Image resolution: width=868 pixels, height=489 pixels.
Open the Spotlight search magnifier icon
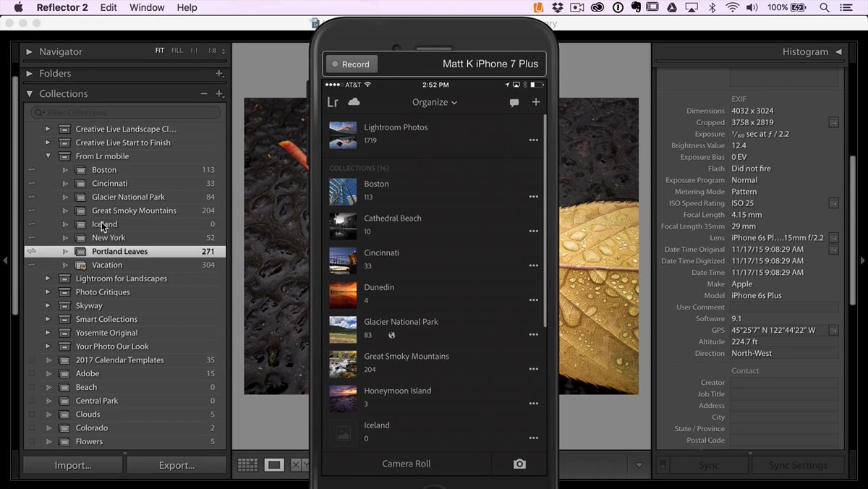point(825,7)
